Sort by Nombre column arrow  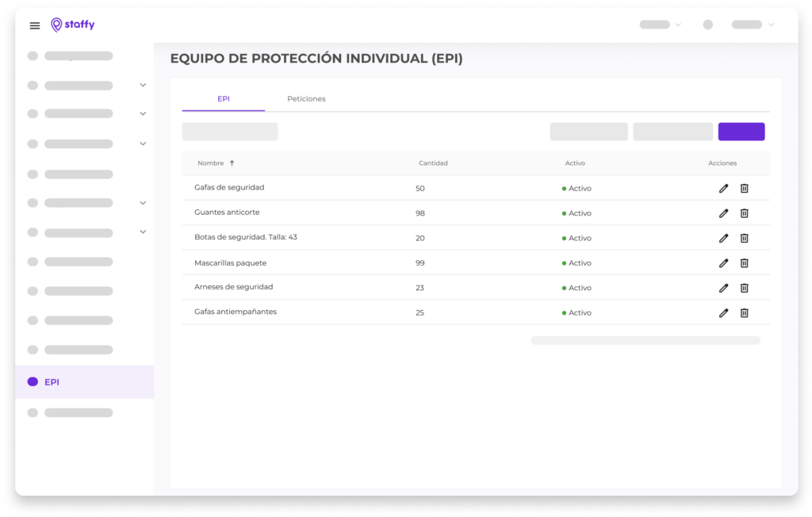(232, 163)
